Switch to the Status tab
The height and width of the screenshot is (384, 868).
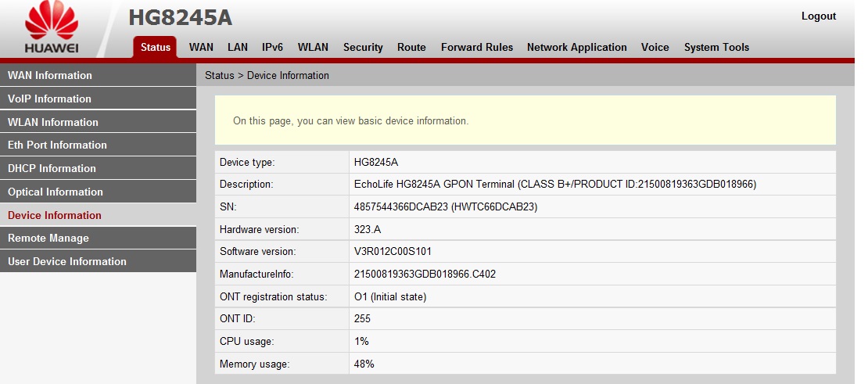coord(155,48)
